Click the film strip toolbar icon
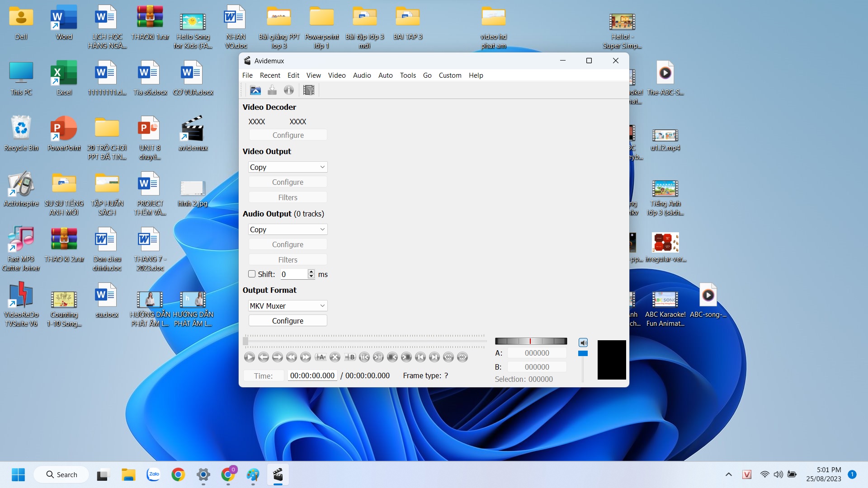Screen dimensions: 868x488 coord(309,90)
